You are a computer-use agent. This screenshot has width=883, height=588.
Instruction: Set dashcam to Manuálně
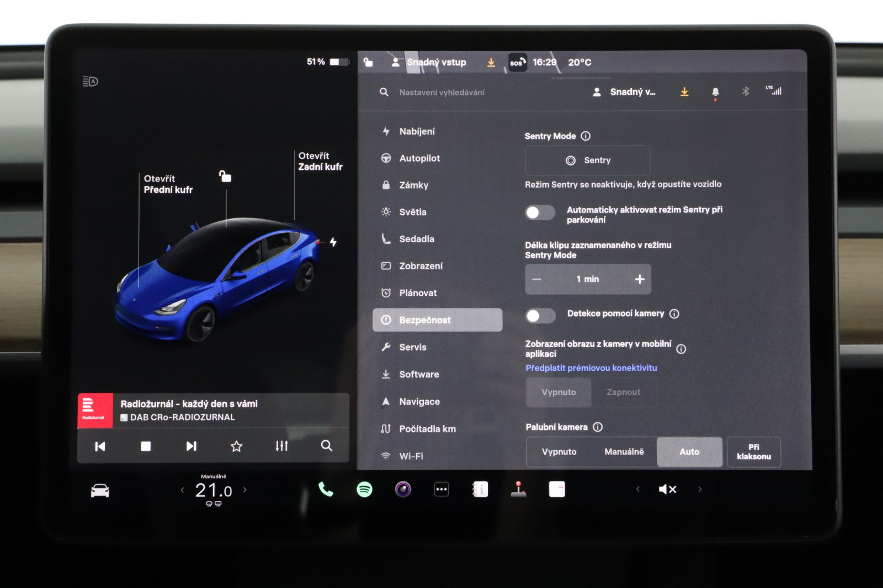click(x=624, y=452)
